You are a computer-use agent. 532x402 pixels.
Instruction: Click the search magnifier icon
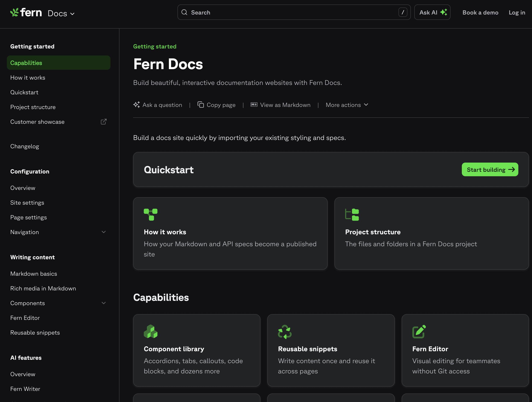[184, 12]
